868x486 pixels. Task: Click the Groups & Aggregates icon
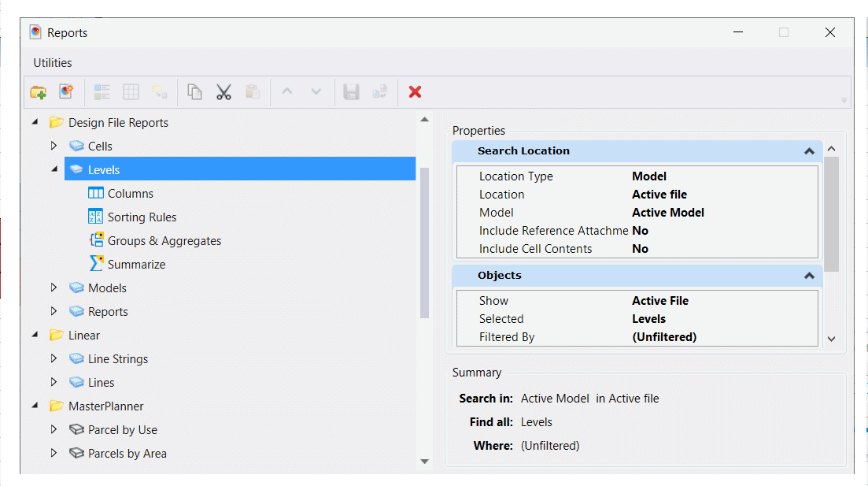[x=96, y=240]
